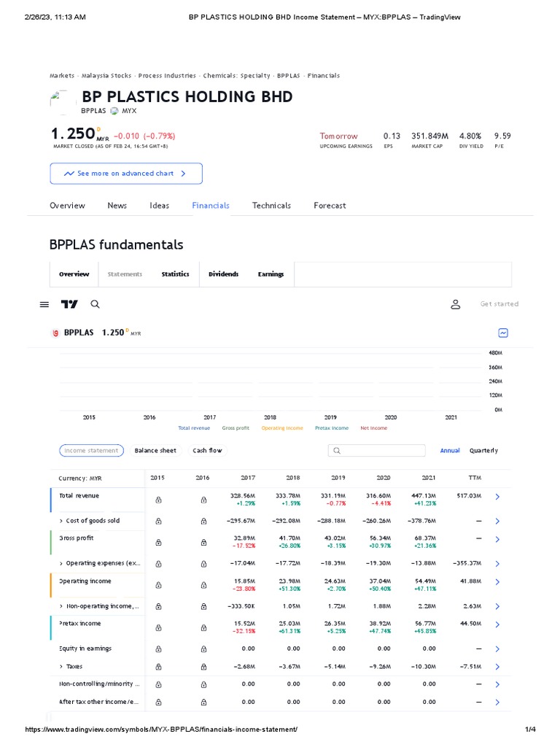The image size is (560, 747).
Task: Open Total revenue row arrow
Action: tap(497, 497)
